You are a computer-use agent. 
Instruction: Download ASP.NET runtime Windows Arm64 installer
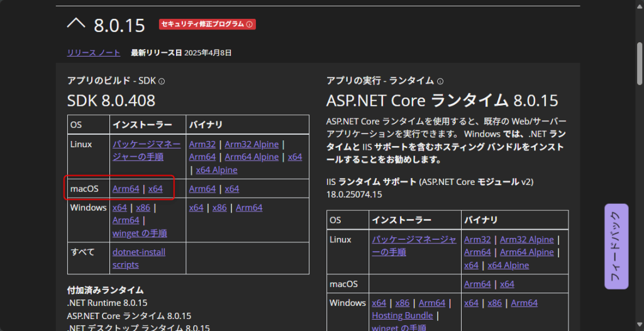(x=431, y=303)
